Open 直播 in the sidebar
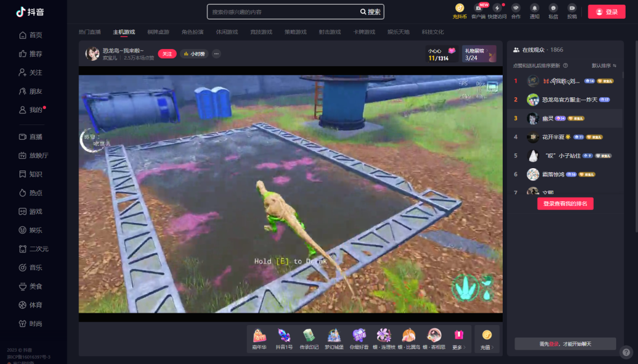This screenshot has height=364, width=638. pyautogui.click(x=31, y=136)
